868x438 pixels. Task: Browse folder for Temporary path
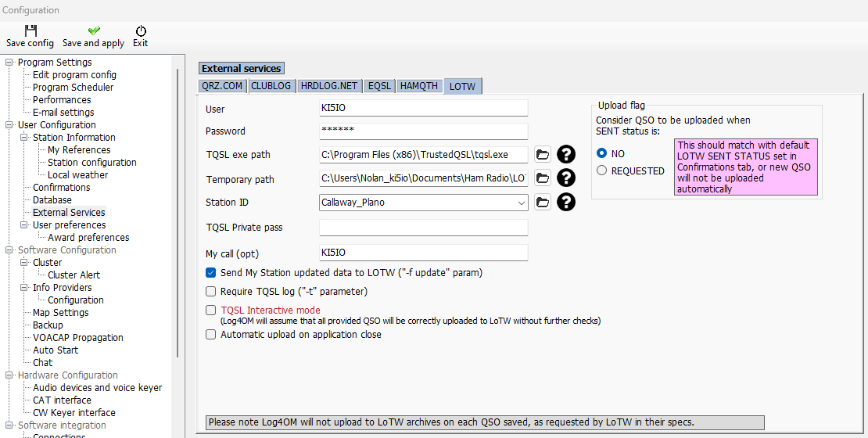(x=543, y=178)
